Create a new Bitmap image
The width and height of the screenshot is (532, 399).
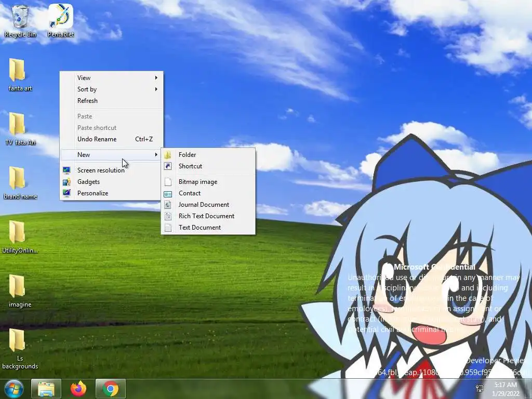208,182
